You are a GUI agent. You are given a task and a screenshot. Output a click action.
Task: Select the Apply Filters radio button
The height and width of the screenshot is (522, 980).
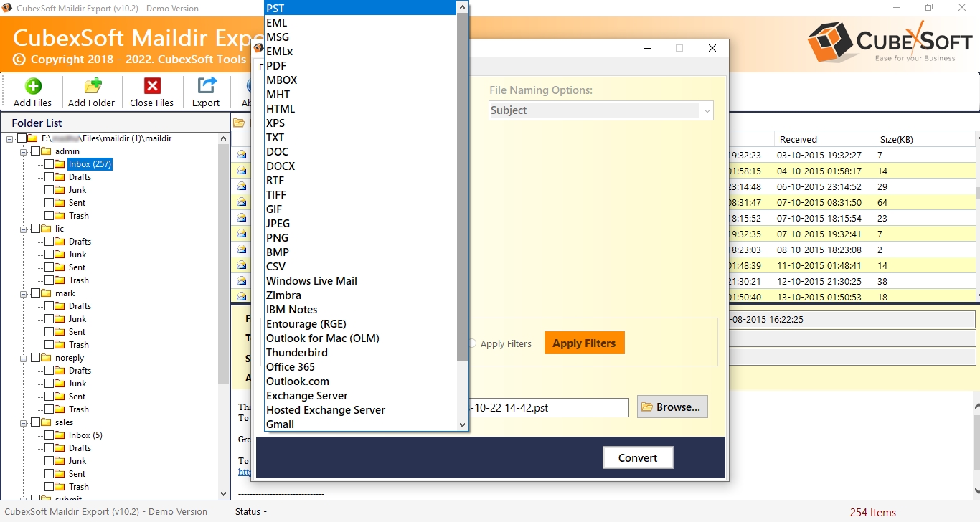click(x=473, y=343)
